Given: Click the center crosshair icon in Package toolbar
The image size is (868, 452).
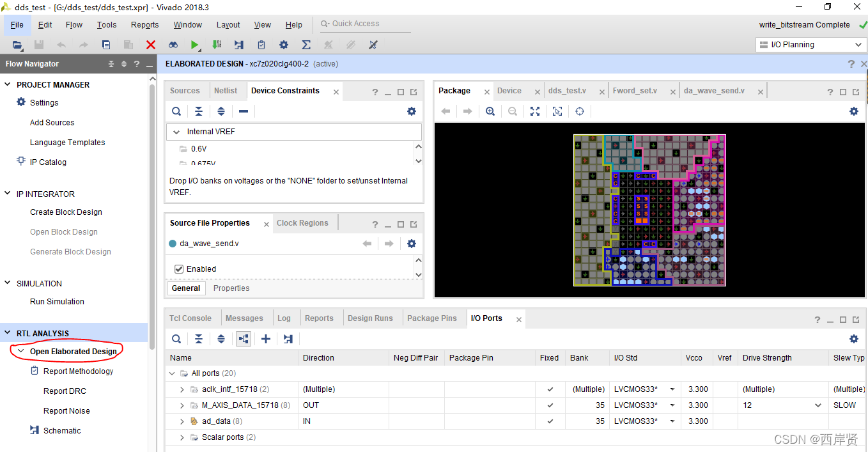Looking at the screenshot, I should [x=580, y=111].
